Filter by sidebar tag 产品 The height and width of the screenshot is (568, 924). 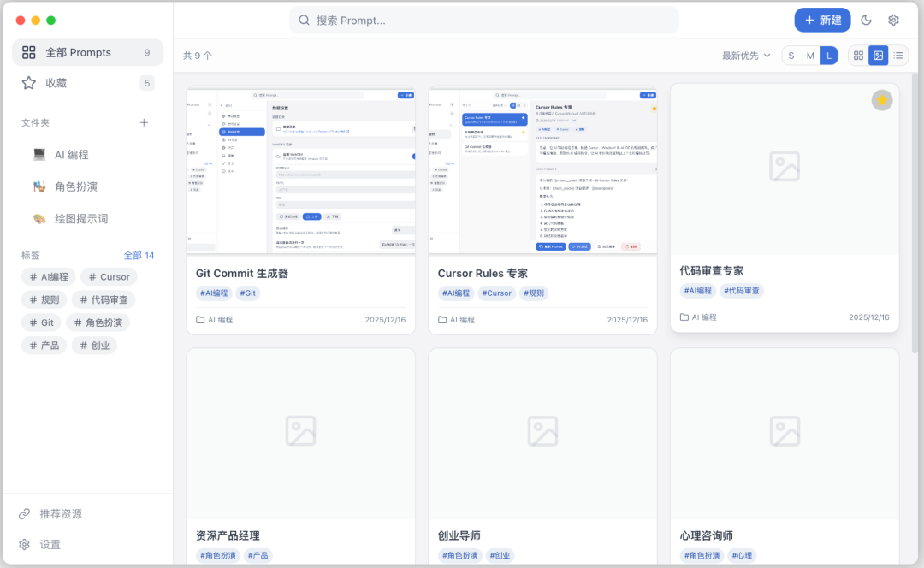tap(44, 346)
